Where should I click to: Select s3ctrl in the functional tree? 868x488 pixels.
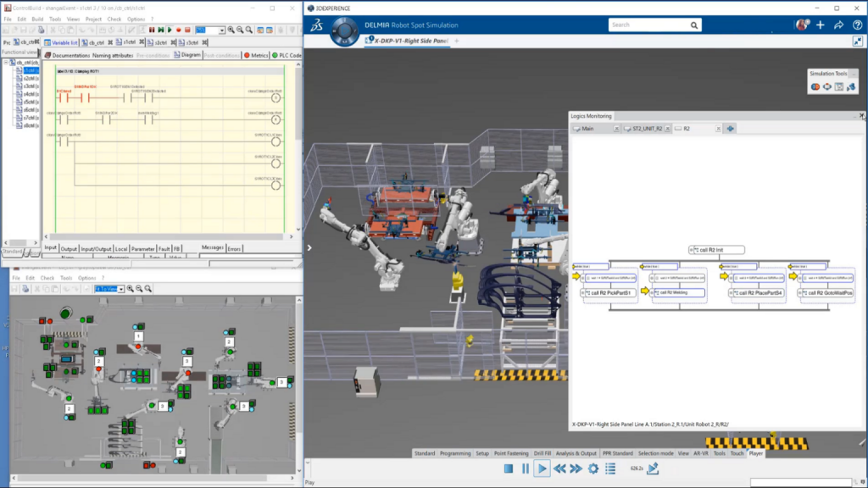coord(30,86)
